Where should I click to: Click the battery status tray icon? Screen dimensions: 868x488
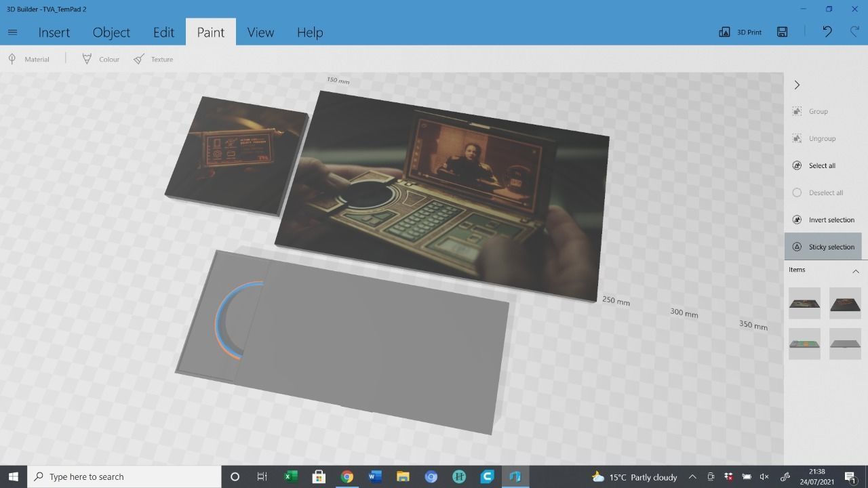[747, 476]
